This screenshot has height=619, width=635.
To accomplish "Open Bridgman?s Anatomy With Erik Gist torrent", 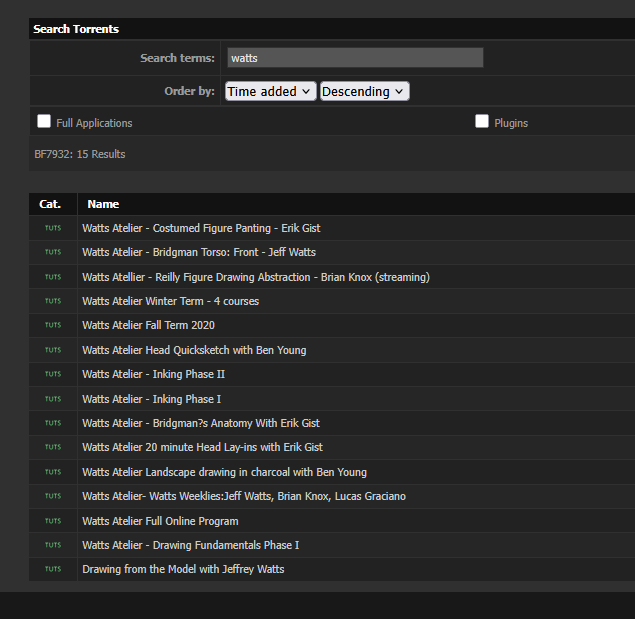I will [x=201, y=423].
